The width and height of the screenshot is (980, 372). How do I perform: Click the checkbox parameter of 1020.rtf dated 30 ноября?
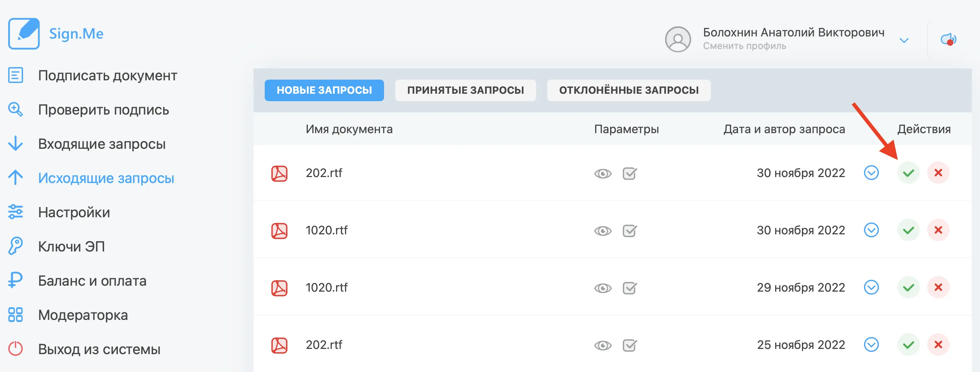630,230
